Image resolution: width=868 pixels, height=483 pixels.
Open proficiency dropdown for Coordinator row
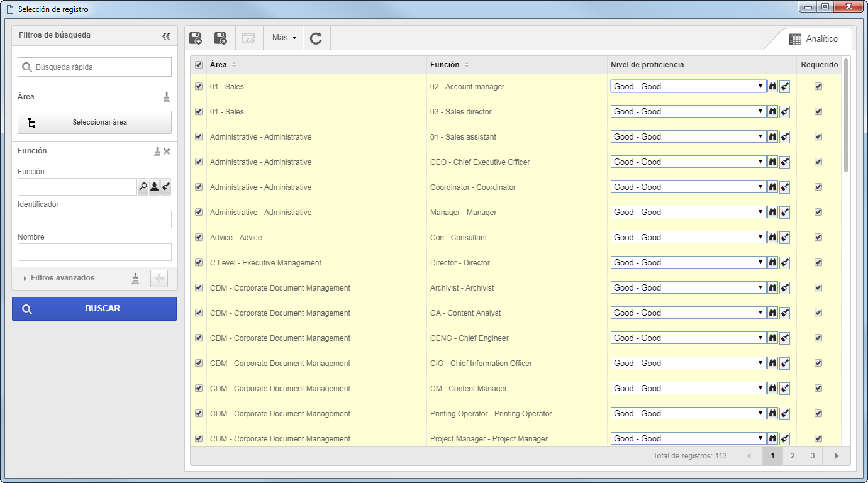(688, 187)
